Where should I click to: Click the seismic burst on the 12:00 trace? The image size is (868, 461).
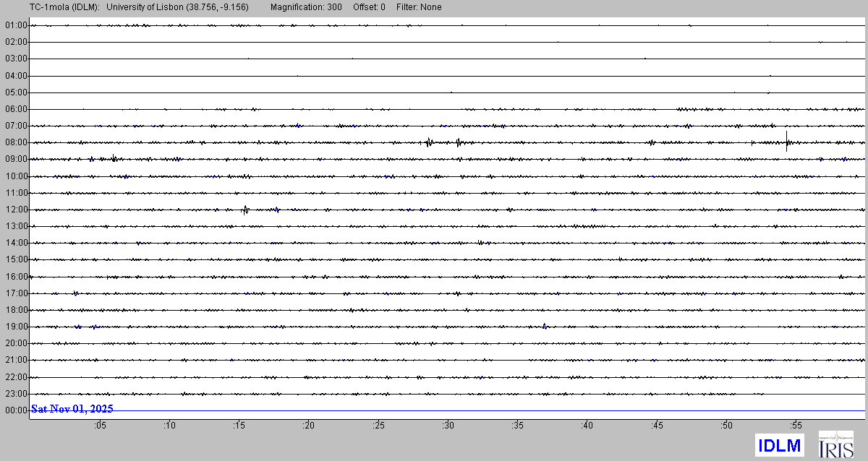point(245,210)
